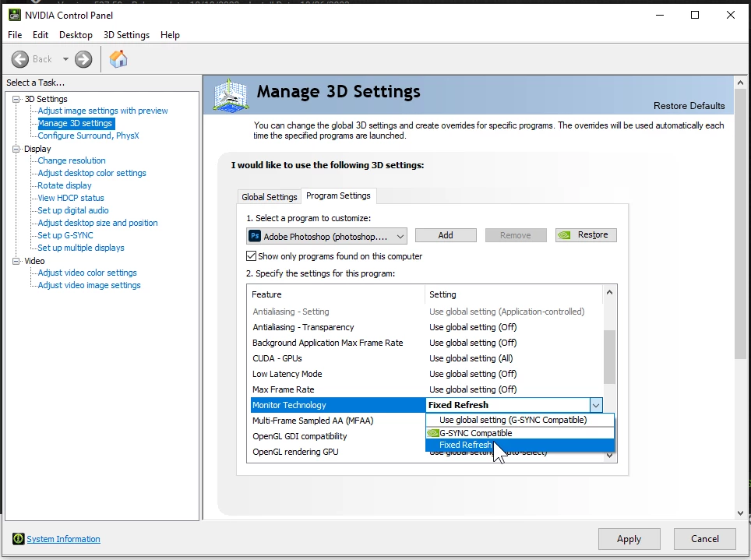Open the Edit menu
Viewport: 751px width, 560px height.
click(x=41, y=35)
